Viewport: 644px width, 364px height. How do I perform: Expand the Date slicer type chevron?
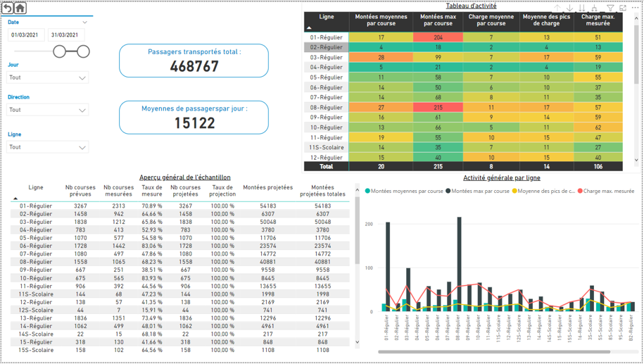point(85,23)
